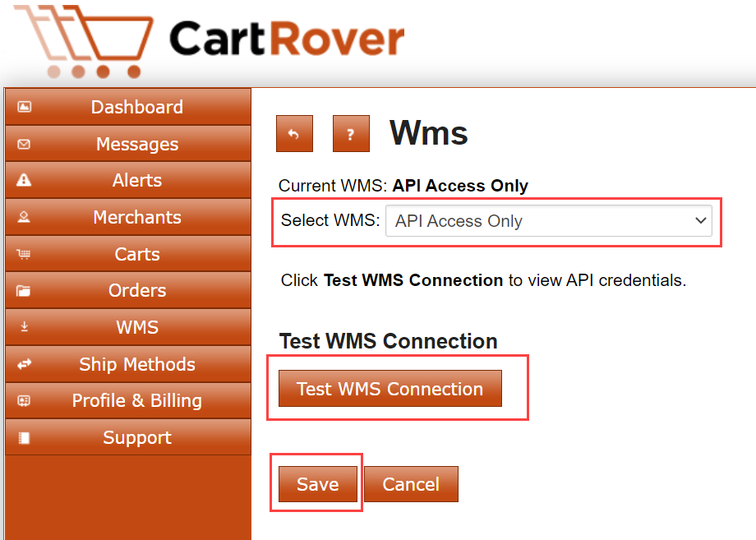Image resolution: width=756 pixels, height=540 pixels.
Task: Click the Orders folder icon
Action: pos(23,291)
